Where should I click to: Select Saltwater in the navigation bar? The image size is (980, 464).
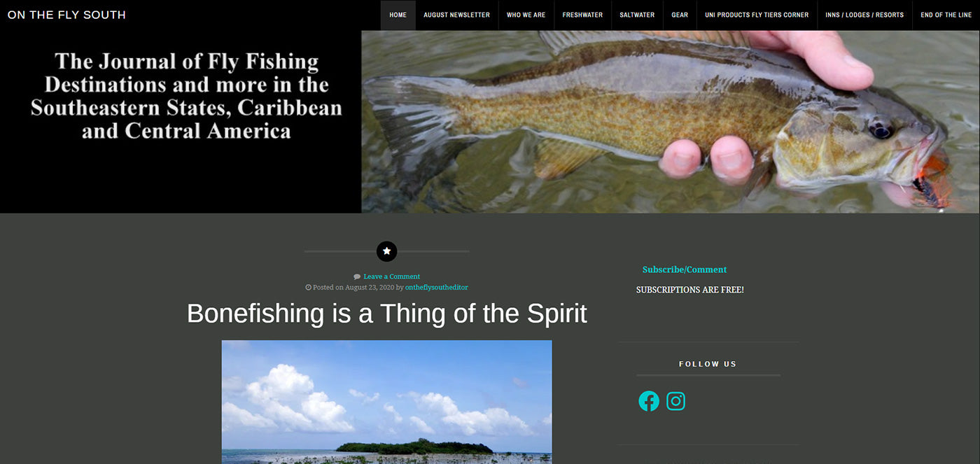[637, 15]
